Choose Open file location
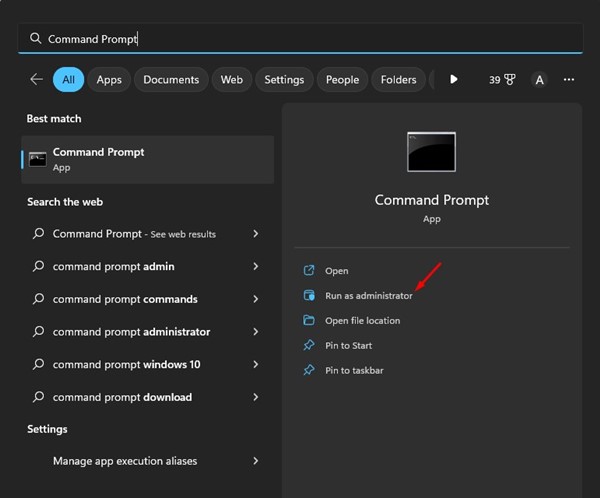 coord(363,320)
